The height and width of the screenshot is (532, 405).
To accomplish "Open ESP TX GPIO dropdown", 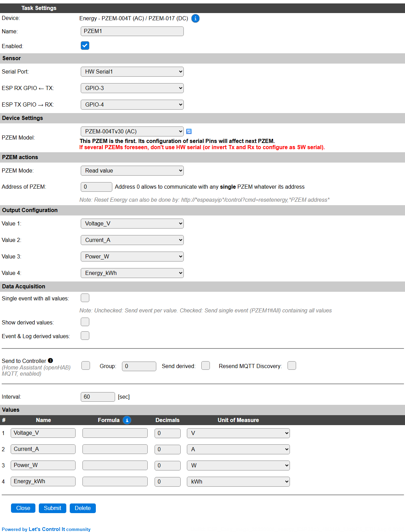I will tap(132, 104).
